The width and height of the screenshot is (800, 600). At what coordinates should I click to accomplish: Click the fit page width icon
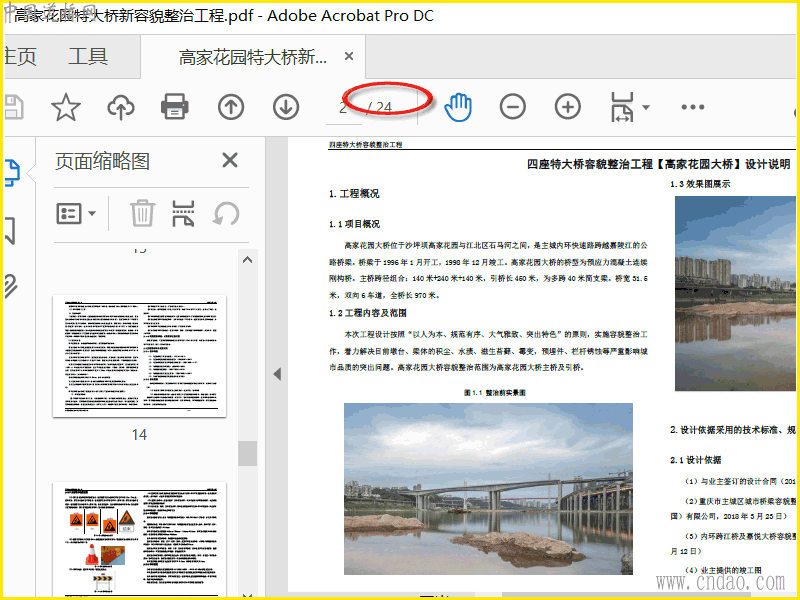coord(622,107)
